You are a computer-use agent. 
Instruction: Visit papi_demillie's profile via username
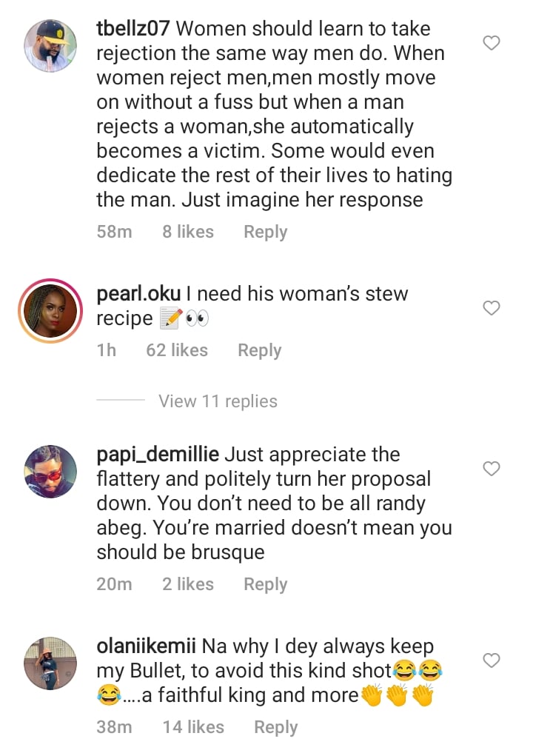157,455
